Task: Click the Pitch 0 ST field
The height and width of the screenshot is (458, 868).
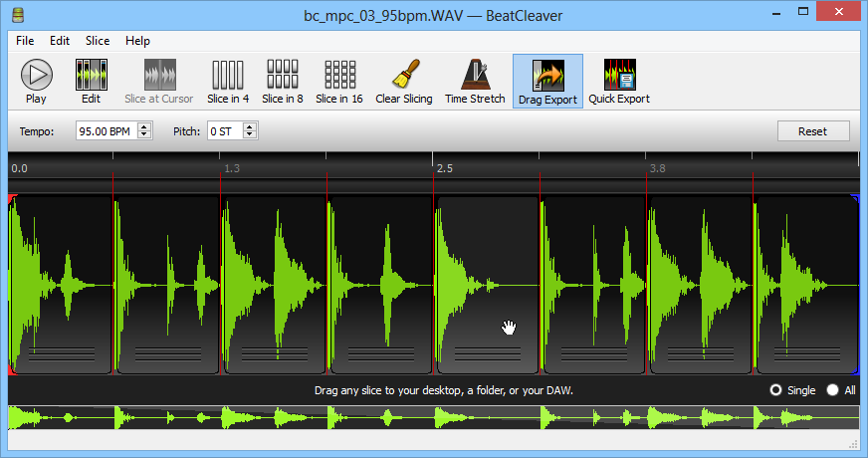Action: [x=224, y=131]
